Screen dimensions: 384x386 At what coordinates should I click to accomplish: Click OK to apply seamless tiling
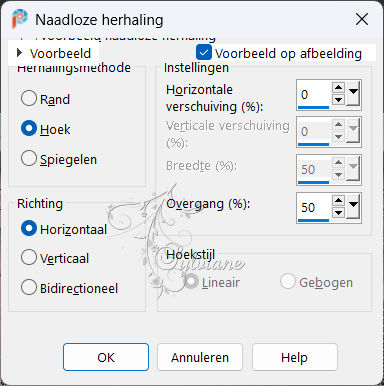coord(106,357)
